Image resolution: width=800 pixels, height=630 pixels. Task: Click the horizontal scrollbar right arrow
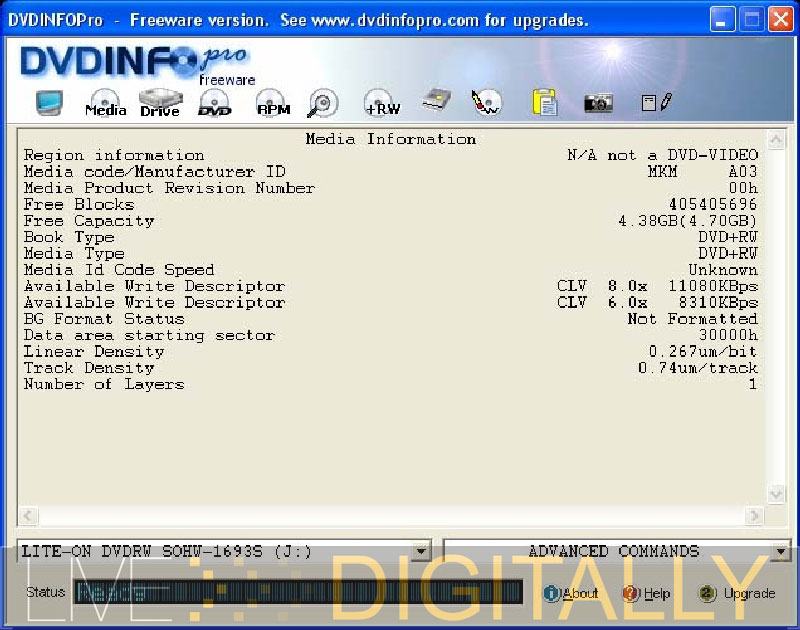755,516
